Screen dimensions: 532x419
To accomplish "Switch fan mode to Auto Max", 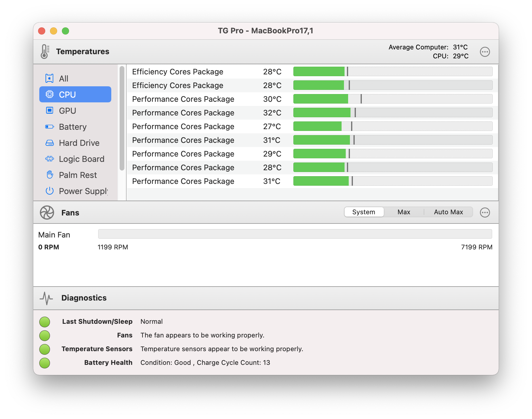I will point(448,212).
